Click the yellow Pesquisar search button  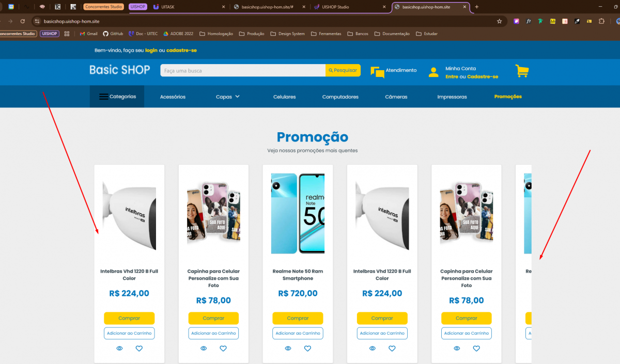pyautogui.click(x=343, y=70)
